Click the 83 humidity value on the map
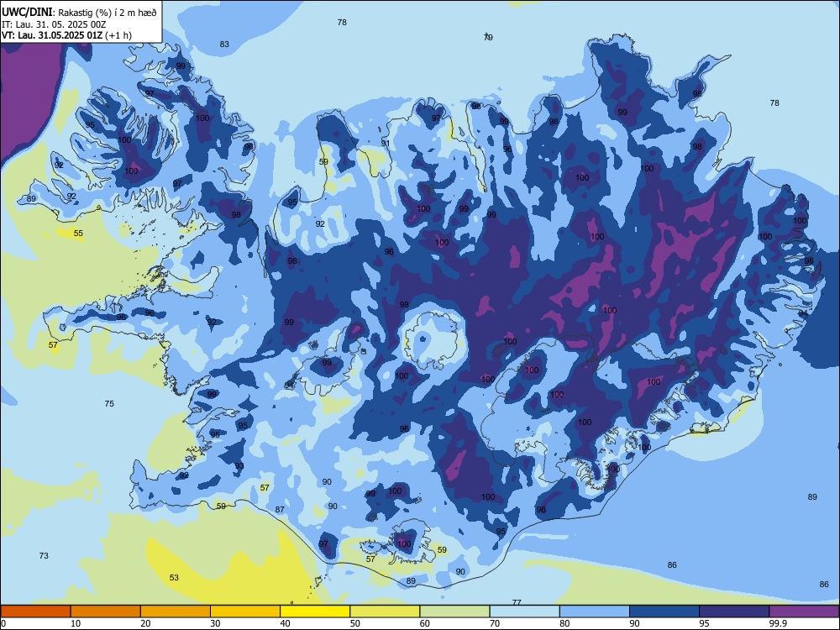Viewport: 840px width, 630px height. [x=224, y=44]
